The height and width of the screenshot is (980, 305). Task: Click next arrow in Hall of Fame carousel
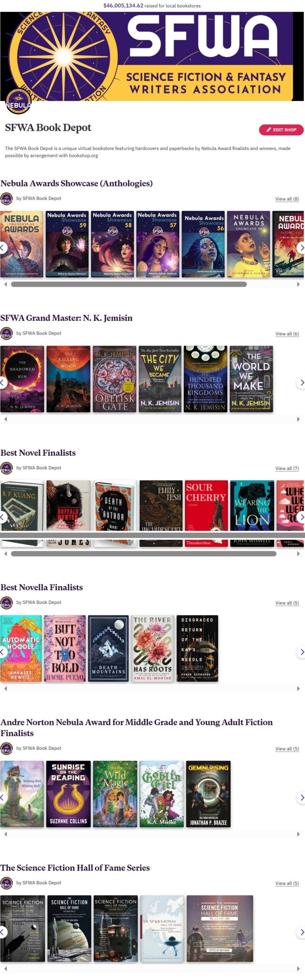[301, 932]
